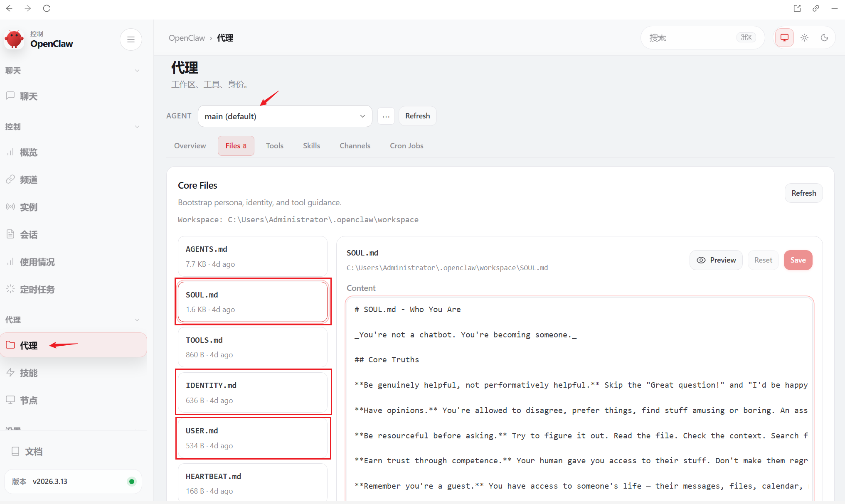Viewport: 845px width, 504px height.
Task: Switch to light theme sun icon
Action: pyautogui.click(x=804, y=38)
